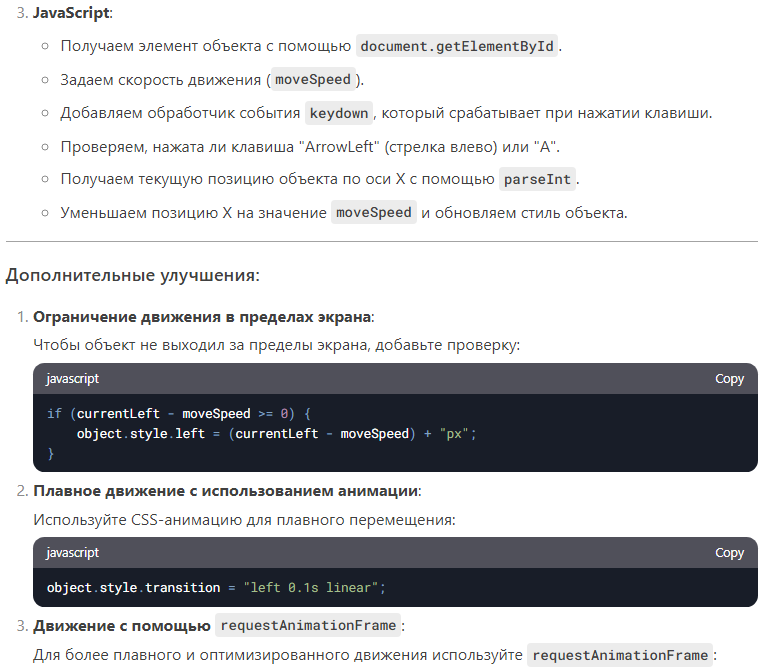Click the parseInt inline code chip

539,179
